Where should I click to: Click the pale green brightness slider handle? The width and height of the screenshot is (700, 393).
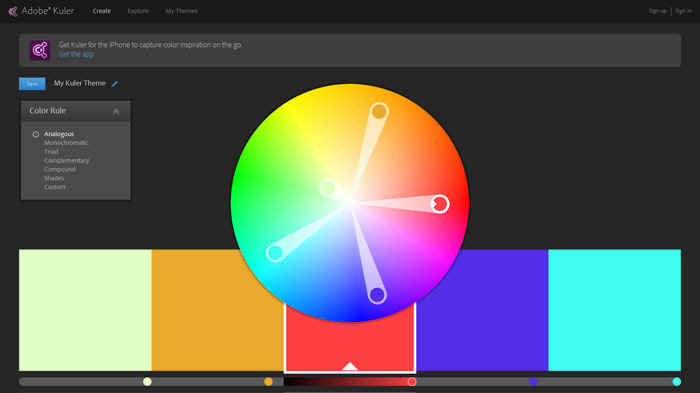click(x=147, y=381)
